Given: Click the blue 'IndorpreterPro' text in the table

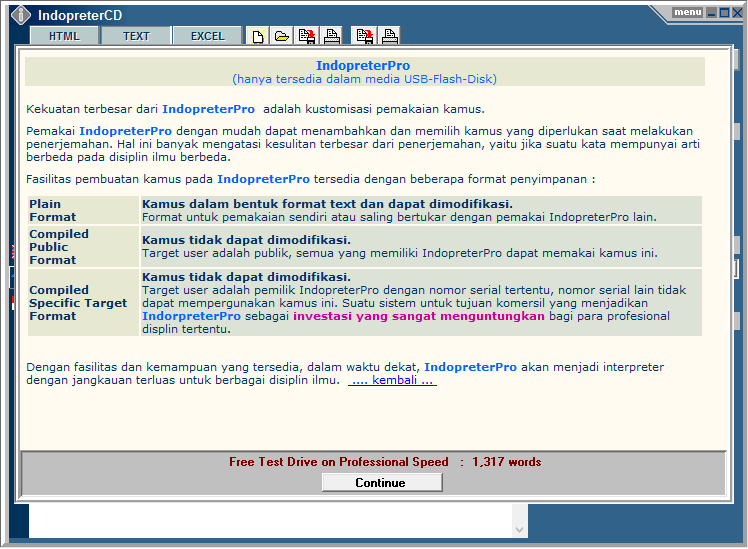Looking at the screenshot, I should click(191, 316).
